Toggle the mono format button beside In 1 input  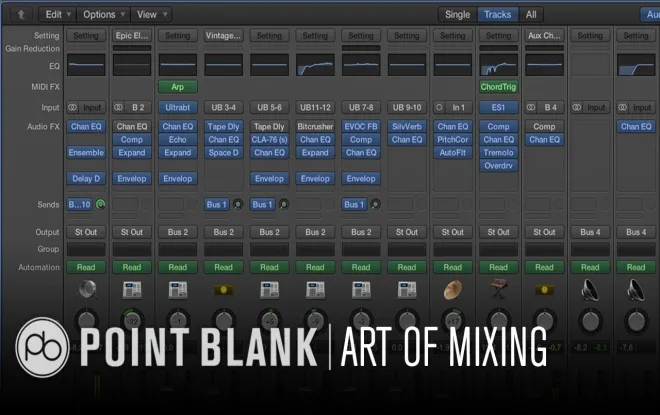click(x=439, y=107)
